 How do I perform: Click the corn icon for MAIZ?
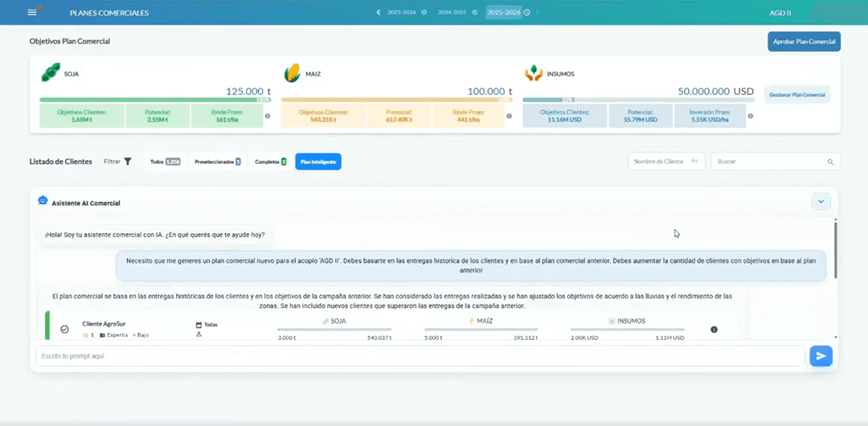[293, 72]
